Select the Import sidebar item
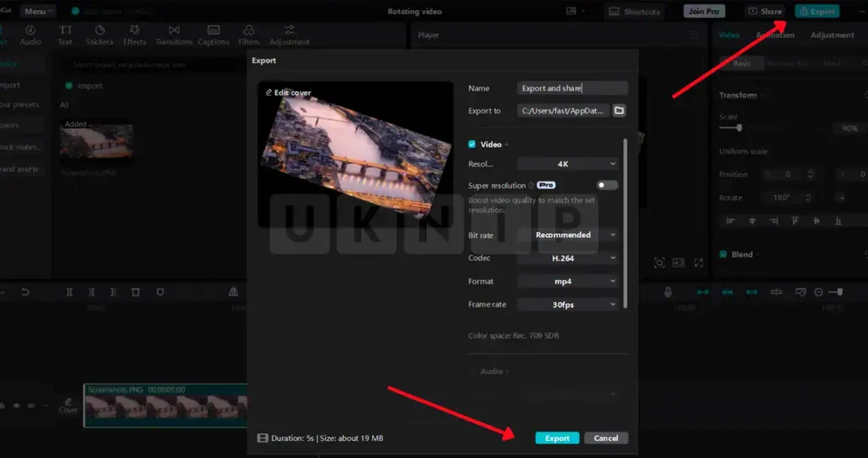 point(10,85)
